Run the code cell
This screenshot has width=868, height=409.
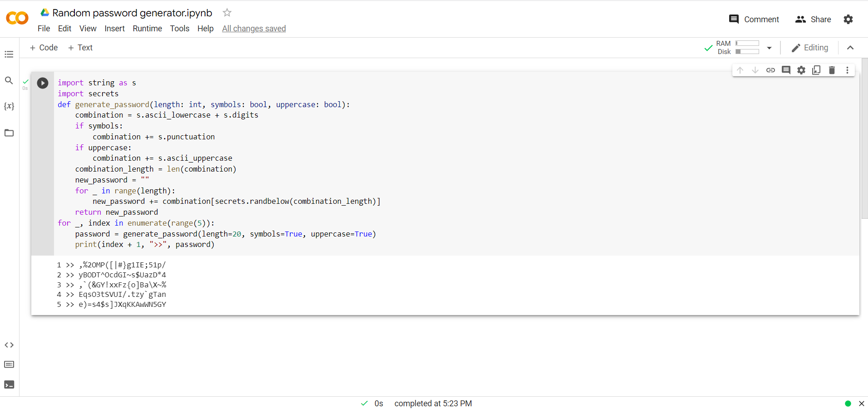pyautogui.click(x=43, y=83)
